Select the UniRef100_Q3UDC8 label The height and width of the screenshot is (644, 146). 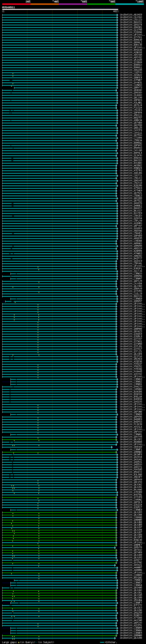pos(131,334)
